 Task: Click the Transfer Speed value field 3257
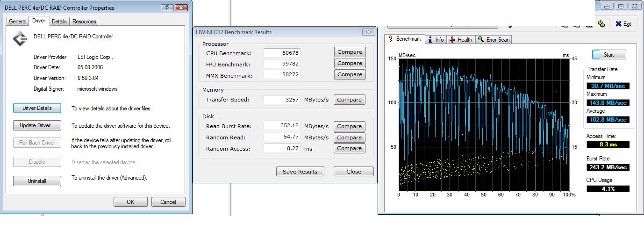click(282, 100)
